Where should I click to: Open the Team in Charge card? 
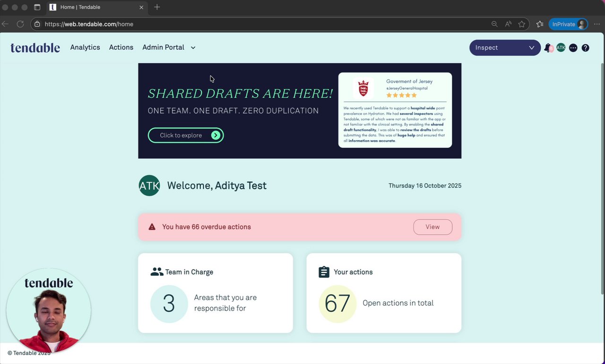(x=216, y=293)
